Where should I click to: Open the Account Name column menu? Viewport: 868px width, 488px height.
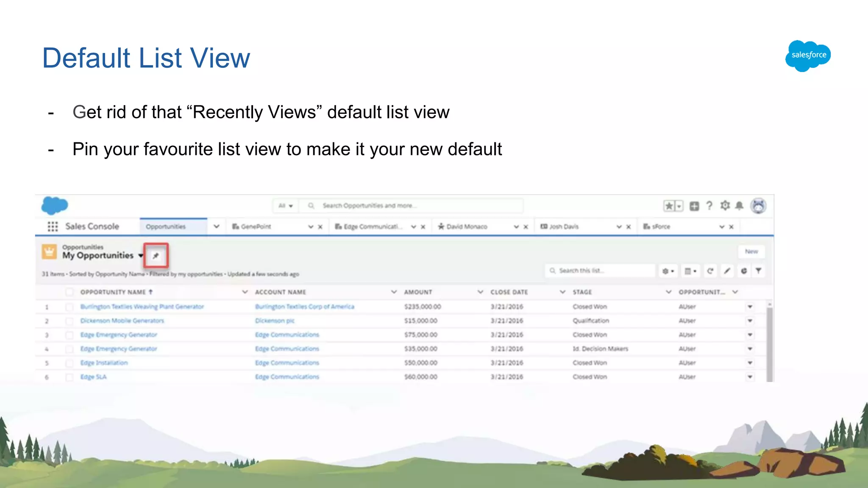click(x=394, y=292)
